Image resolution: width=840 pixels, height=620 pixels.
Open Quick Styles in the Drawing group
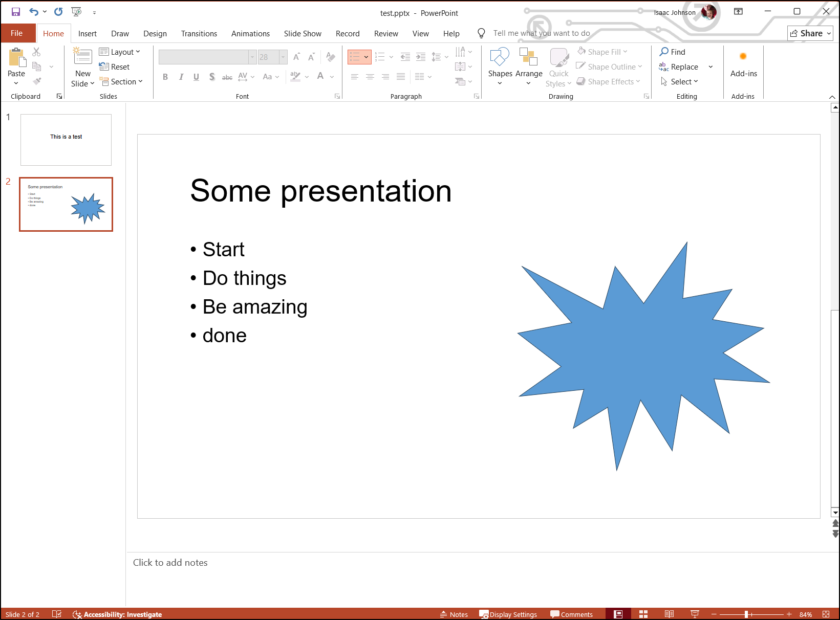tap(558, 67)
